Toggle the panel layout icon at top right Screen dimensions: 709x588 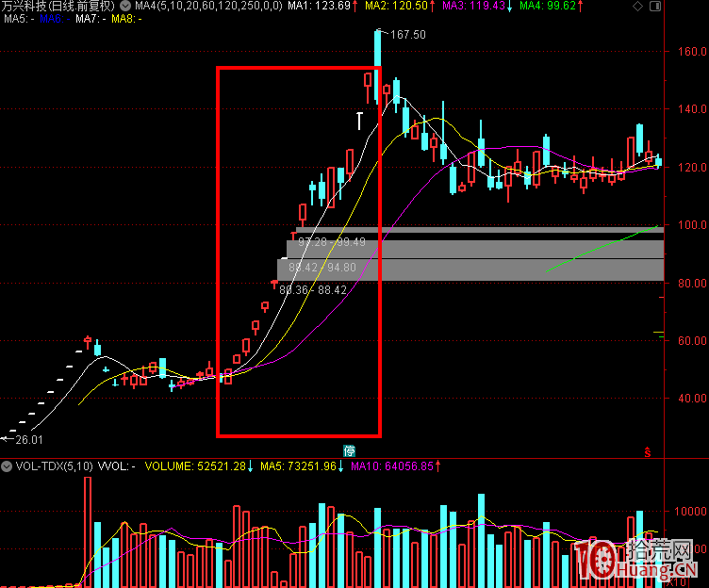click(654, 7)
